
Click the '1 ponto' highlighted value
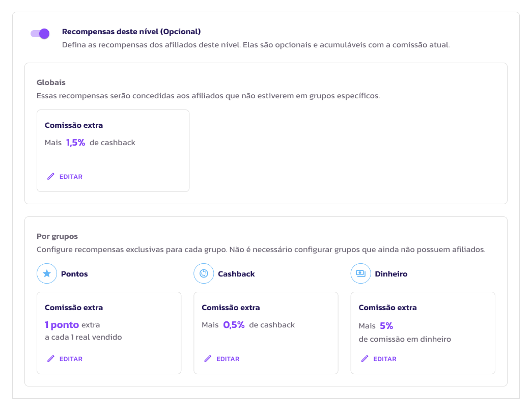(62, 325)
